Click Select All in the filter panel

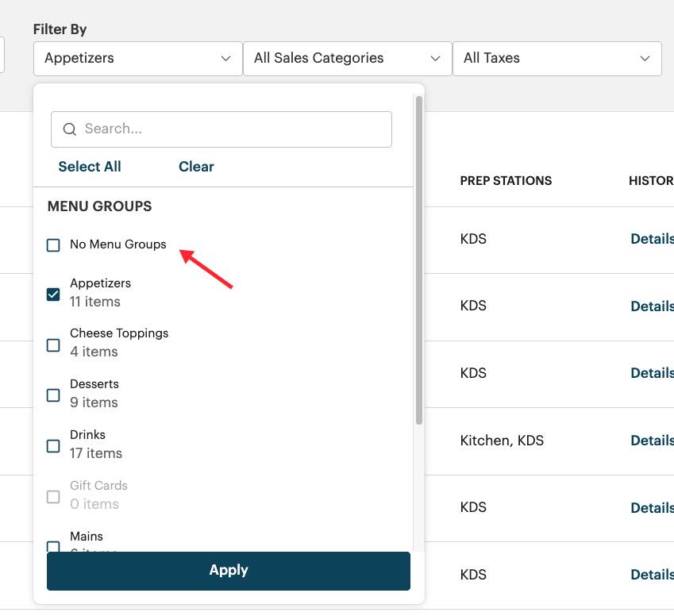tap(89, 167)
